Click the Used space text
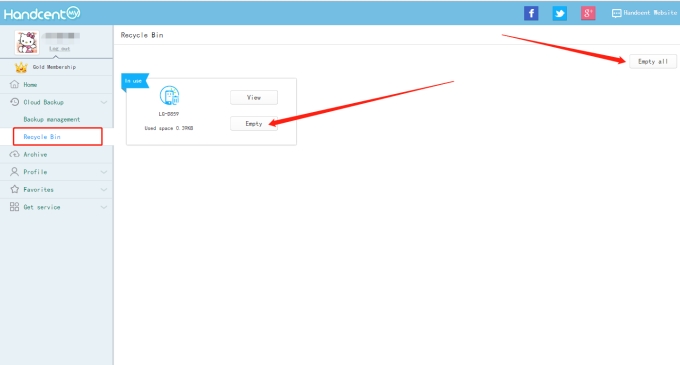Image resolution: width=680 pixels, height=365 pixels. pos(169,128)
